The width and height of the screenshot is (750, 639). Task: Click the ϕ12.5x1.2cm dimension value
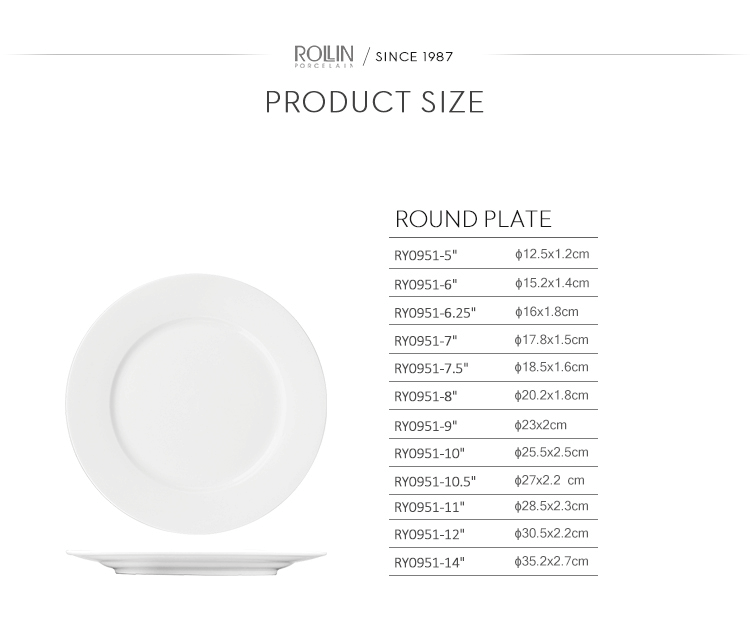[x=552, y=254]
